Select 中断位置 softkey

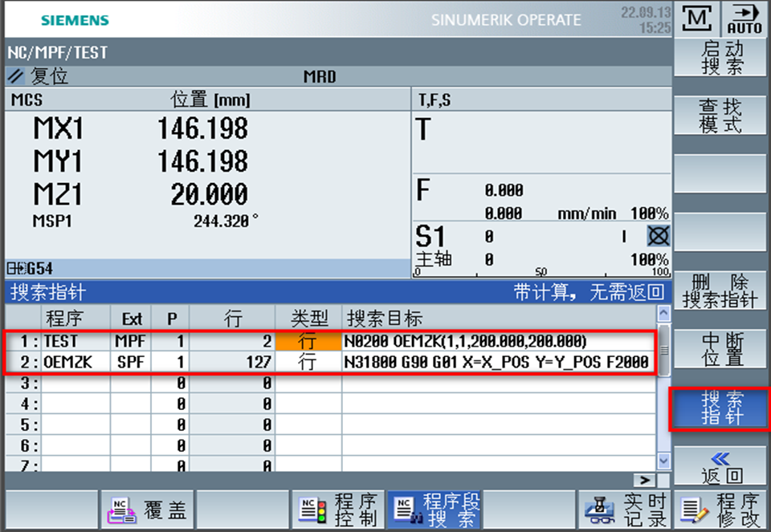[720, 349]
